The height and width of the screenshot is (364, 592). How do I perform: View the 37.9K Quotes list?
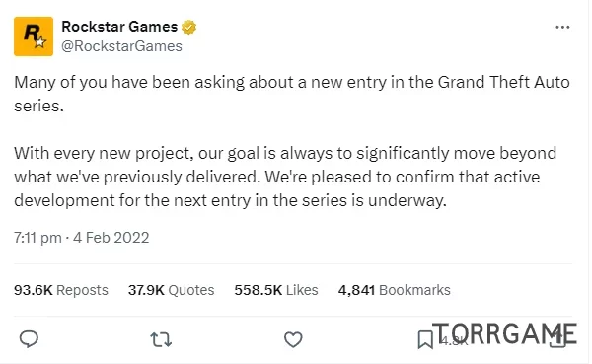[171, 290]
